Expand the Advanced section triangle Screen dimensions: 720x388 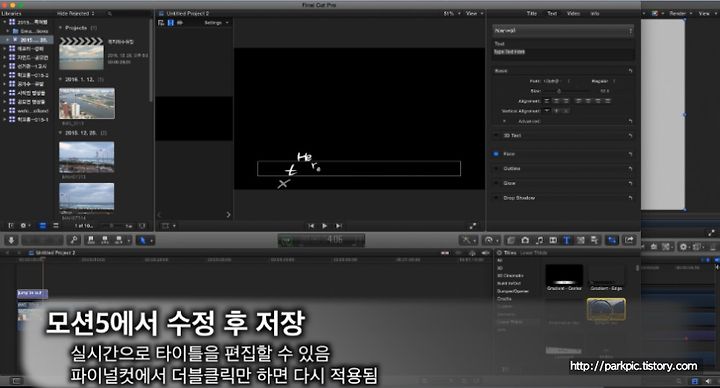pyautogui.click(x=504, y=121)
